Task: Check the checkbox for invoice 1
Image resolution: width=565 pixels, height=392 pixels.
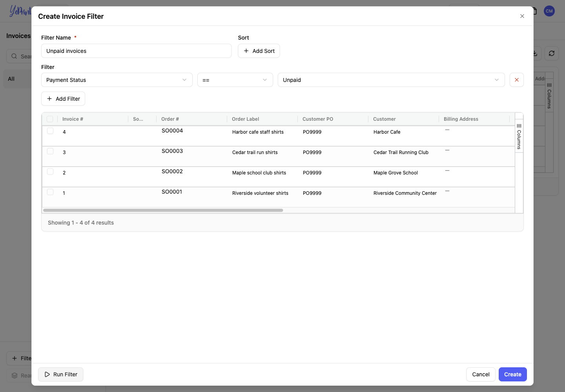Action: 50,192
